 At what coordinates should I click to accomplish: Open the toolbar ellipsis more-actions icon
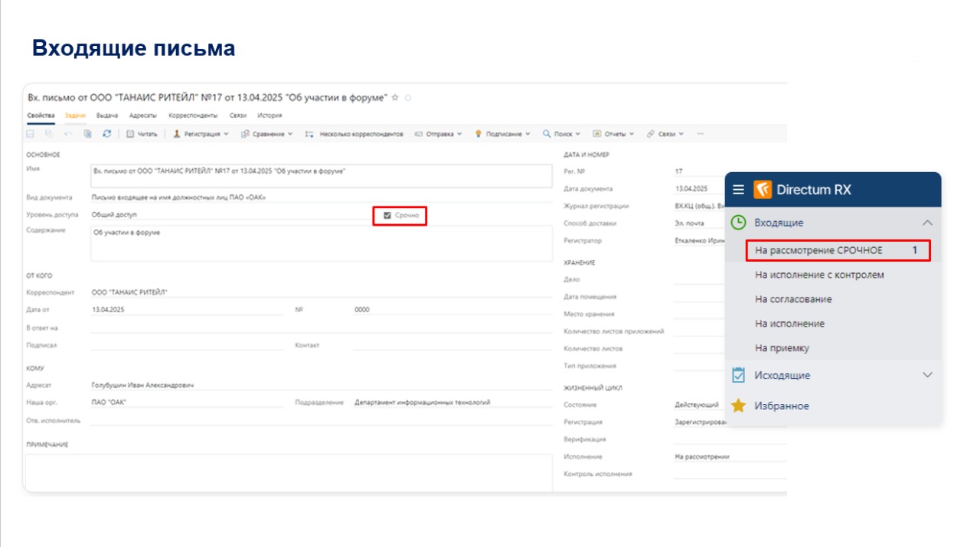(700, 134)
